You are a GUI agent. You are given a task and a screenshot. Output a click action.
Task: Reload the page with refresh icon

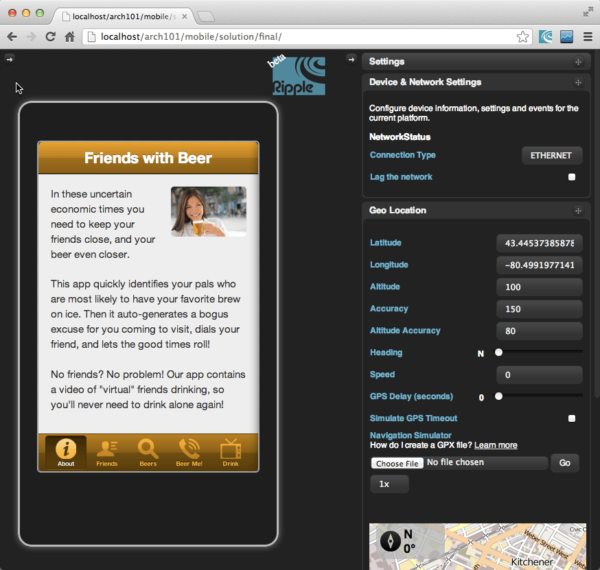(x=50, y=37)
